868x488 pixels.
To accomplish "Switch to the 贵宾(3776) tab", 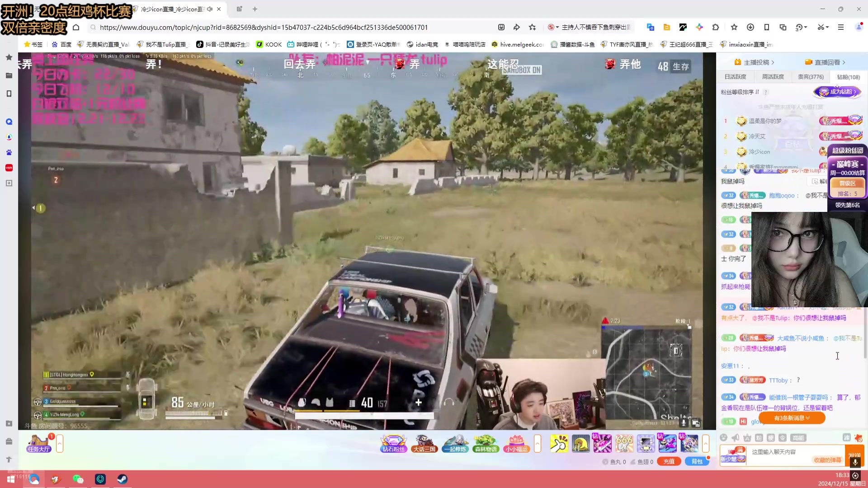I will (811, 77).
